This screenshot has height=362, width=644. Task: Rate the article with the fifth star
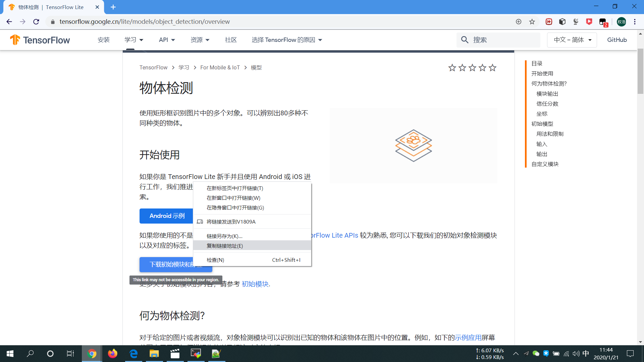click(x=492, y=67)
